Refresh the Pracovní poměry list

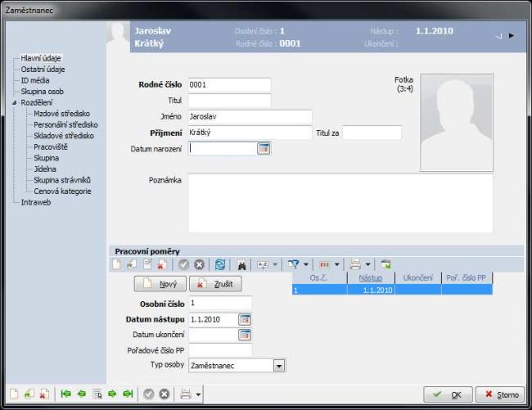[x=220, y=264]
